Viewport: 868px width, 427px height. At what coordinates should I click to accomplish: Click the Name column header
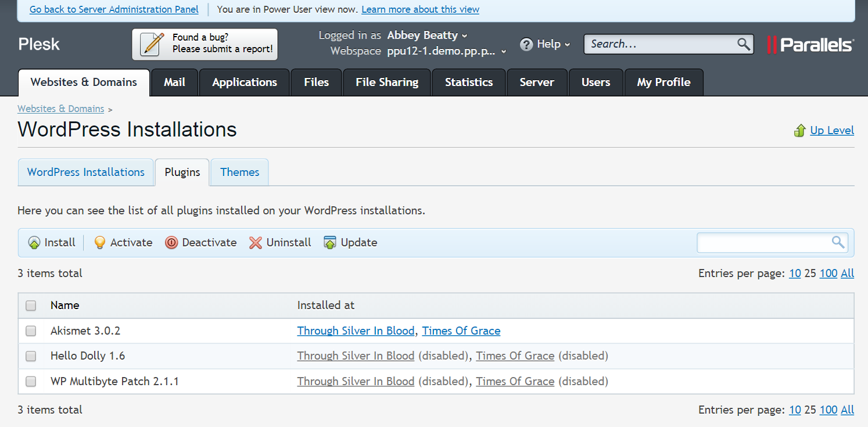64,306
